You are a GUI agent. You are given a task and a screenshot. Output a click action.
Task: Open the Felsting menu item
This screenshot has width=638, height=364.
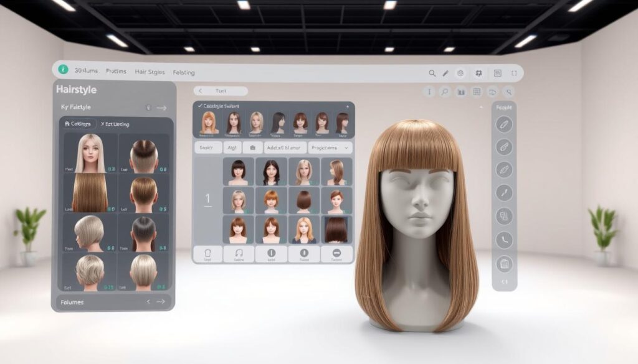click(x=184, y=72)
